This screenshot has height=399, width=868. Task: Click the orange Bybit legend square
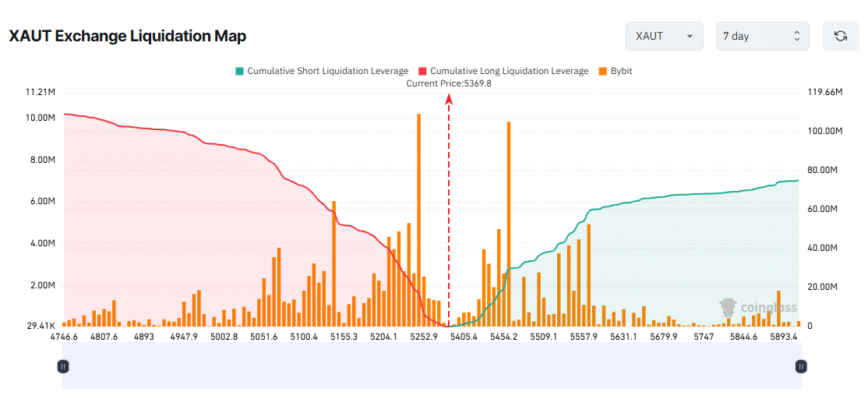(603, 71)
